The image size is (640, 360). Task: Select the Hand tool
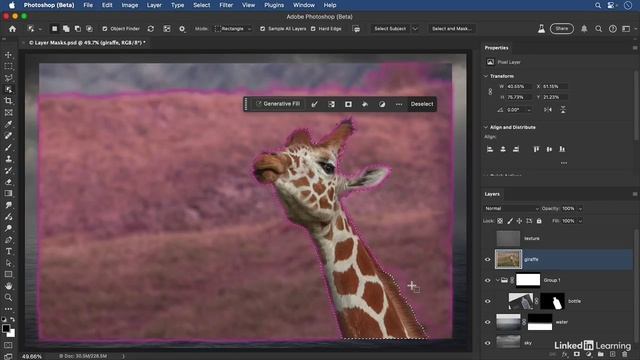[x=8, y=286]
